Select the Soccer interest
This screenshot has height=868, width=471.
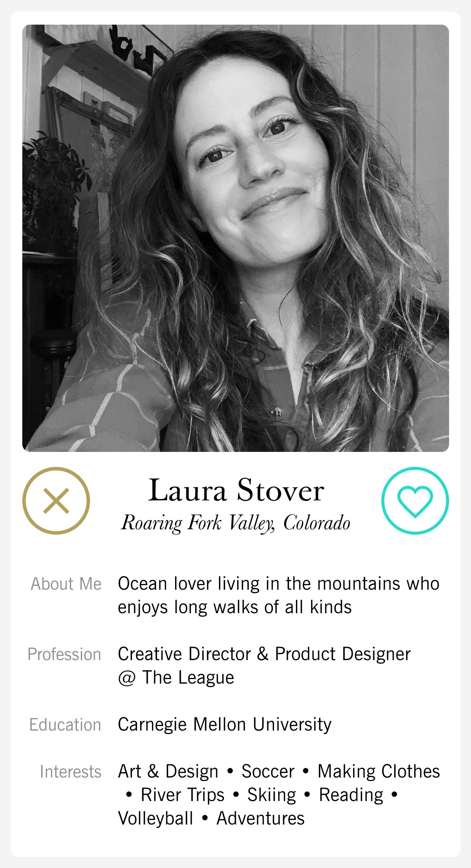coord(268,771)
